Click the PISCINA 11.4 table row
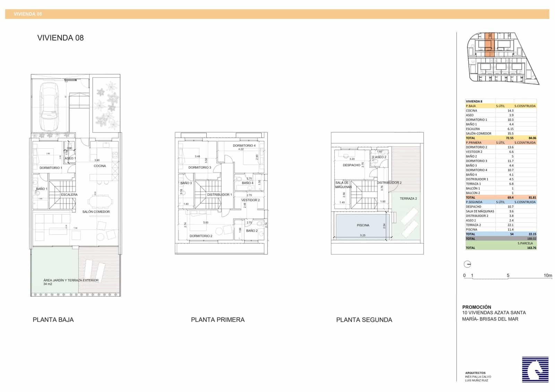The height and width of the screenshot is (392, 555). pyautogui.click(x=501, y=230)
